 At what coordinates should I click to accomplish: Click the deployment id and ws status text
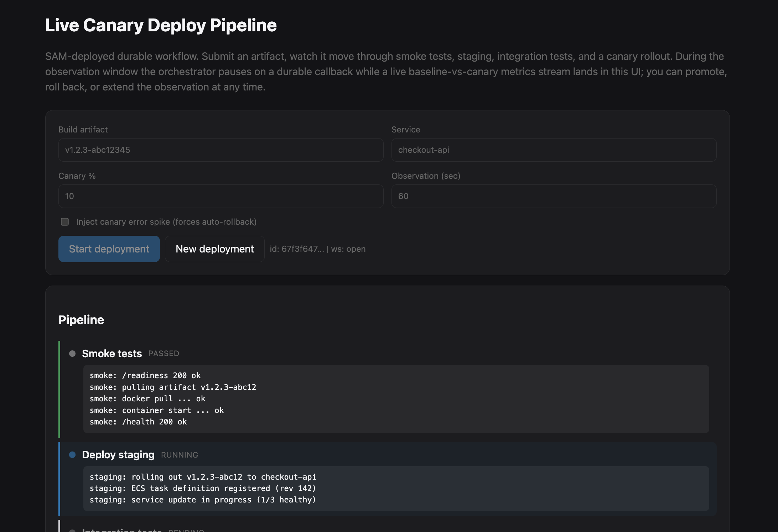coord(318,249)
